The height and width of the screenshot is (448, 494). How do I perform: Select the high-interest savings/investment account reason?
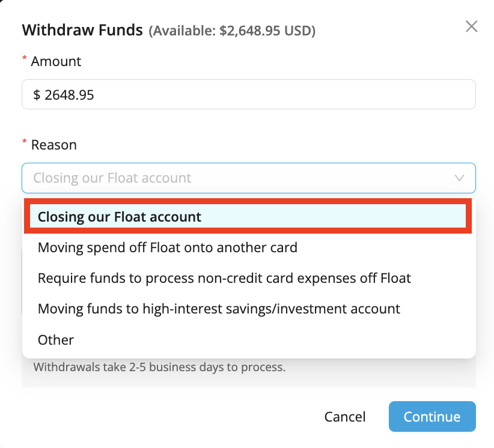click(219, 309)
